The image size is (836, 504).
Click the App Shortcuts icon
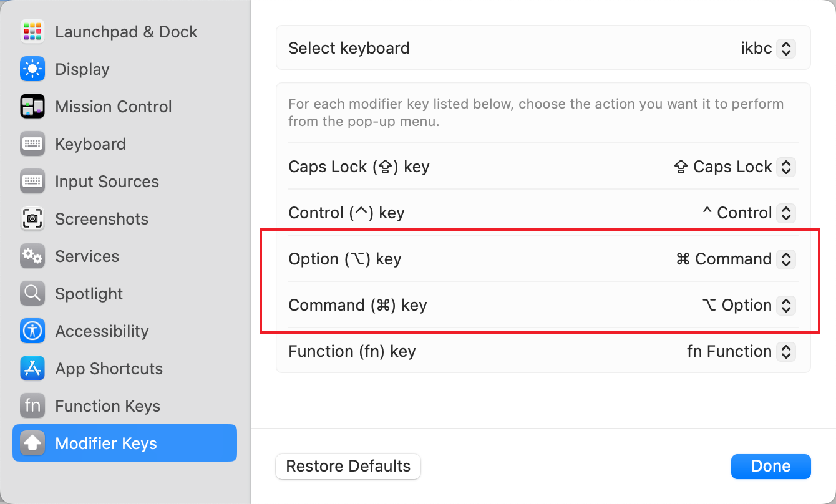32,369
